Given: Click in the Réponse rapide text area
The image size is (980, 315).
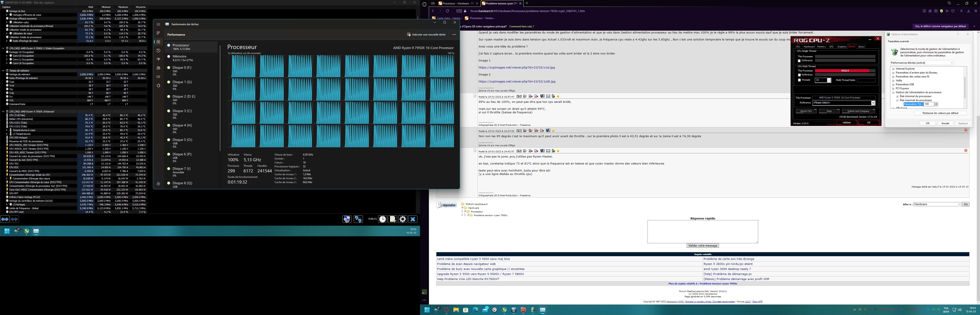Looking at the screenshot, I should [702, 231].
